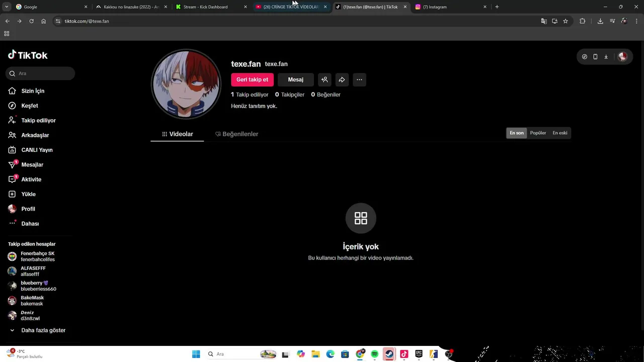Viewport: 644px width, 362px height.
Task: Click the Ara search field in TikTok
Action: point(40,73)
